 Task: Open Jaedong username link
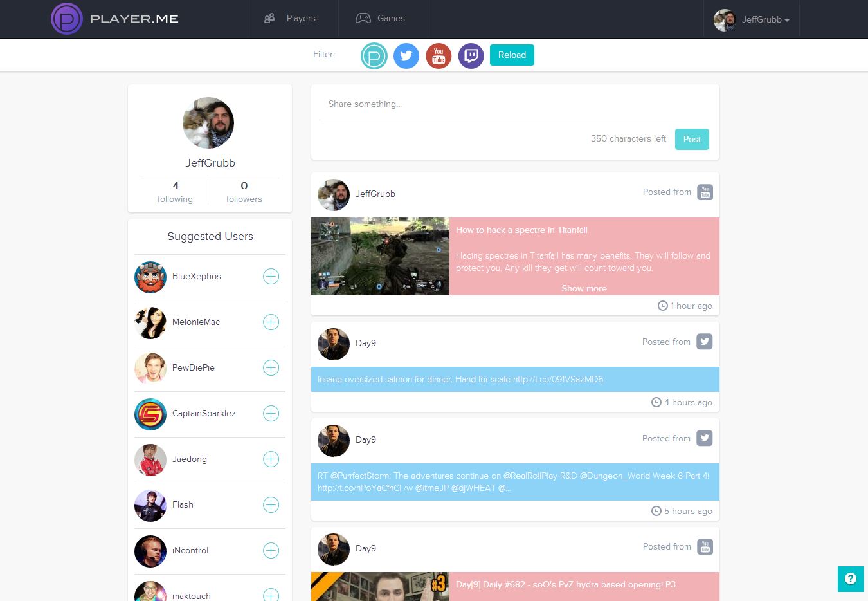point(190,459)
